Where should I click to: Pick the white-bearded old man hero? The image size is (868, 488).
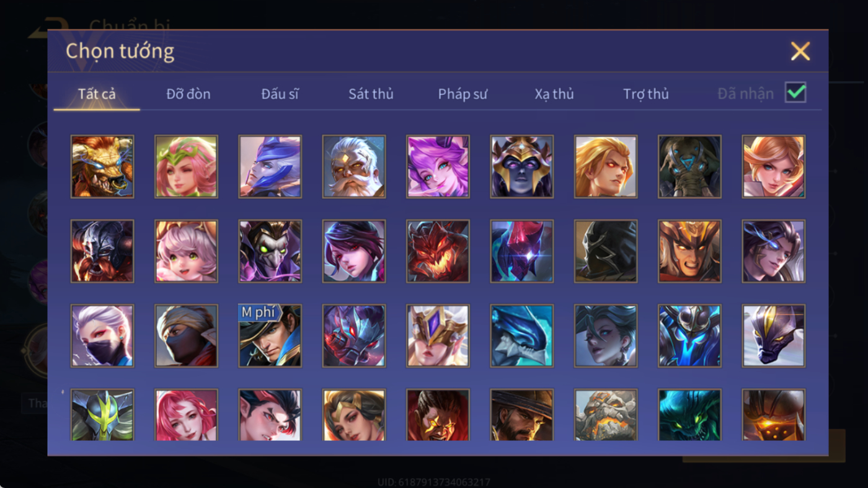tap(354, 167)
